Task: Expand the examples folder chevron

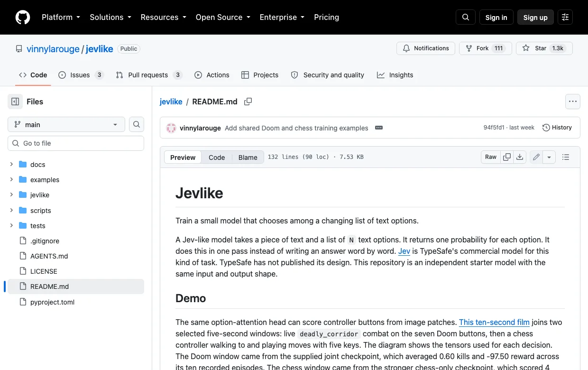Action: [x=11, y=180]
